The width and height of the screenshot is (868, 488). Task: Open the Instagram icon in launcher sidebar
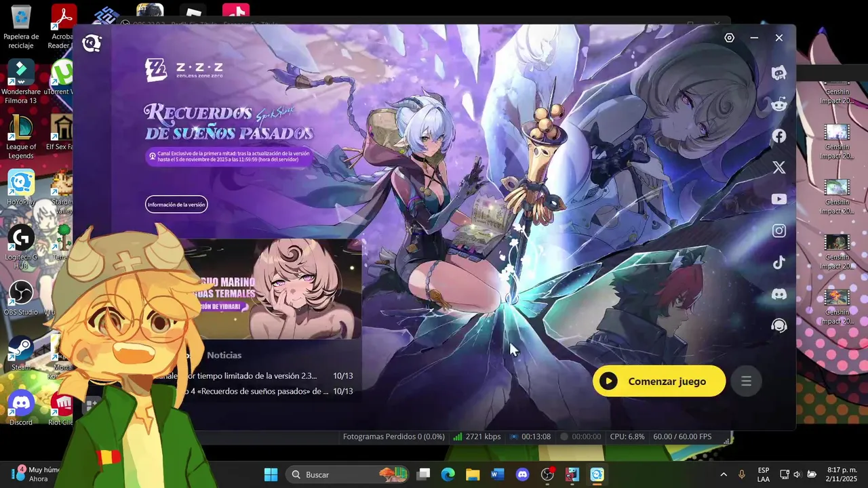tap(779, 231)
